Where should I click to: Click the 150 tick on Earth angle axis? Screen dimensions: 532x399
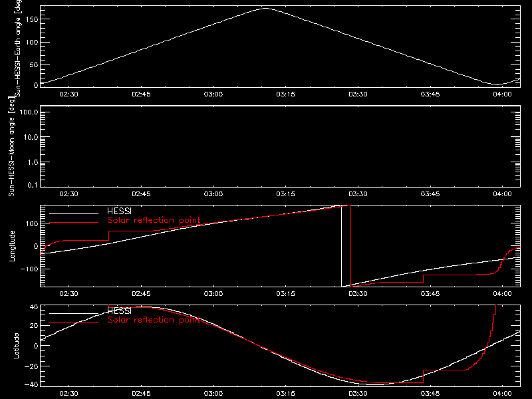pos(32,19)
